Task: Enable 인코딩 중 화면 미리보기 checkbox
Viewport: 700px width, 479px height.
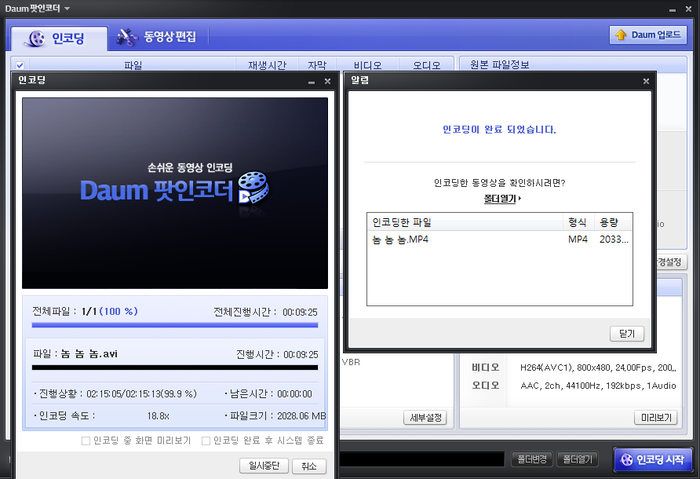Action: 85,441
